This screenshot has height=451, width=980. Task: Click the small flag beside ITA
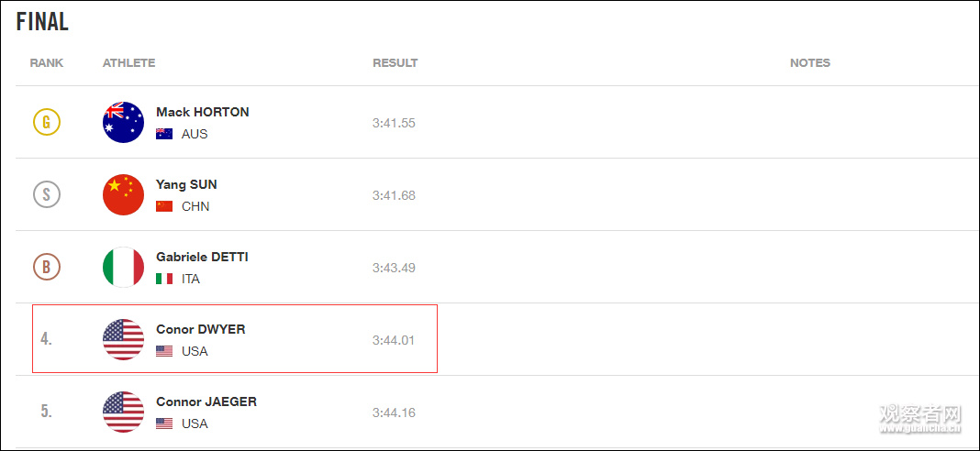click(x=164, y=279)
